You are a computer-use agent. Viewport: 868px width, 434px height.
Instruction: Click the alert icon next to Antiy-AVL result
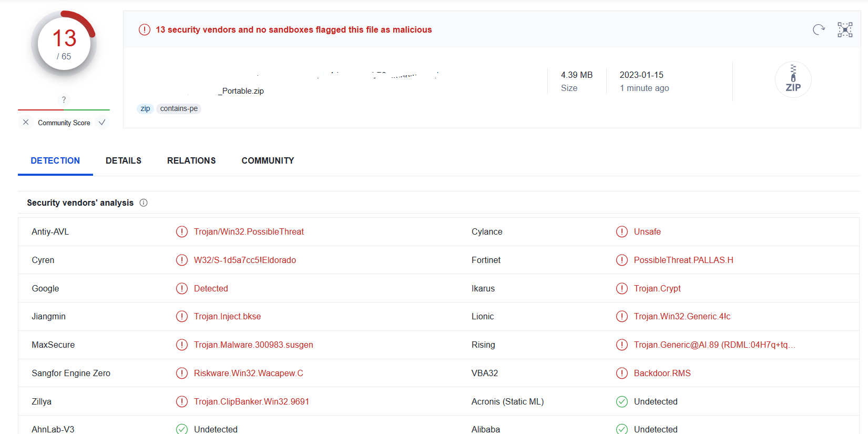(182, 232)
